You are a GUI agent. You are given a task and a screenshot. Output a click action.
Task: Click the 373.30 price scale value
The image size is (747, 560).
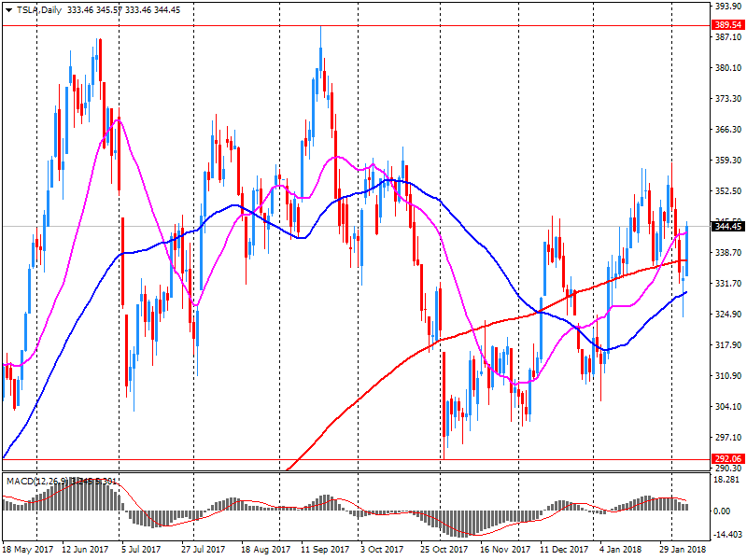729,98
